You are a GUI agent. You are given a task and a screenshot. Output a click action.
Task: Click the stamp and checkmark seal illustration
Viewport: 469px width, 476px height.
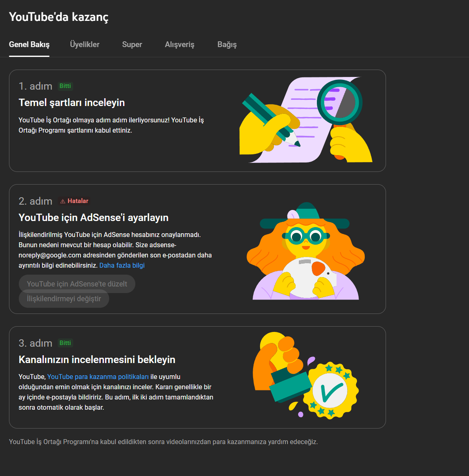(x=306, y=375)
